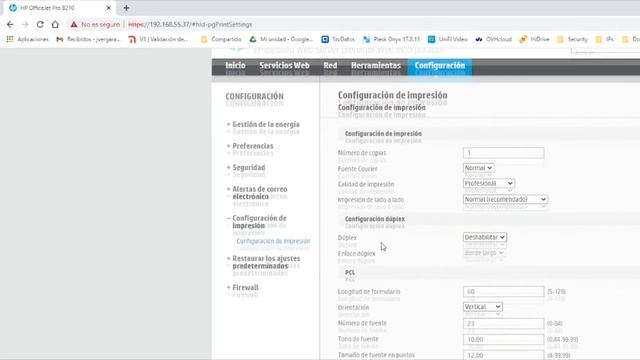Click the Número de copias field

tap(503, 153)
